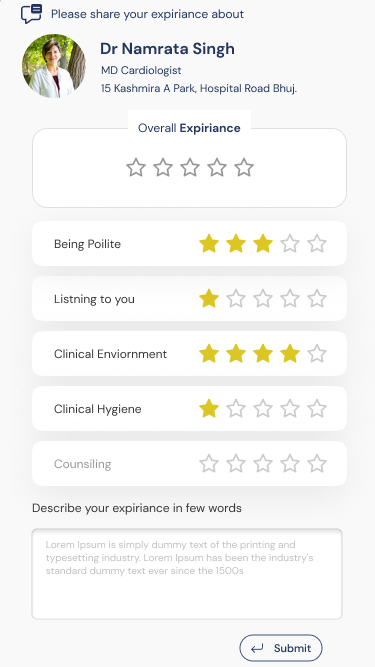The width and height of the screenshot is (375, 667).
Task: Open Dr Namrata Singh's profile photo
Action: pos(54,66)
